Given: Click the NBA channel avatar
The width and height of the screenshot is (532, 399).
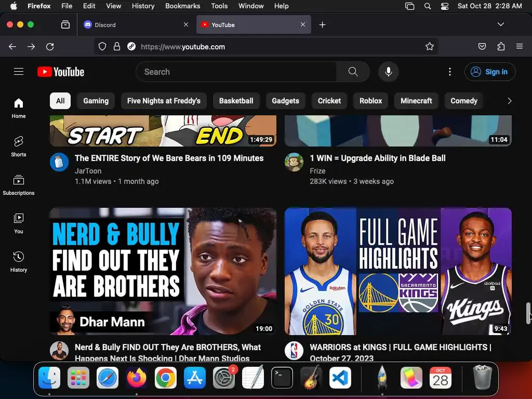Looking at the screenshot, I should (294, 351).
